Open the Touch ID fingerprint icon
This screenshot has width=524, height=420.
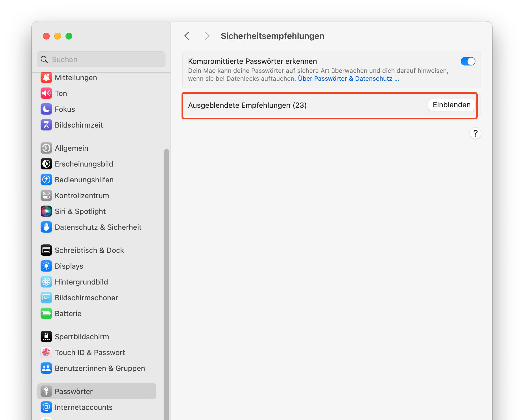click(46, 353)
